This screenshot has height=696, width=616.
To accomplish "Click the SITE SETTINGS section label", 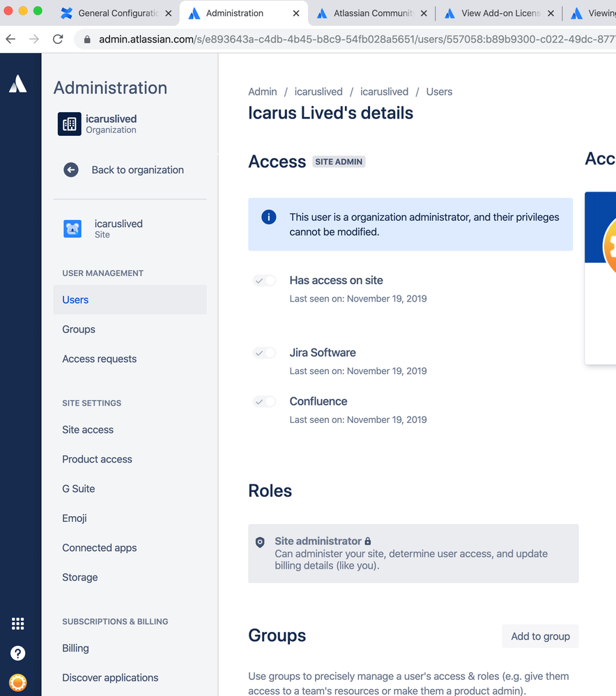I will point(91,403).
